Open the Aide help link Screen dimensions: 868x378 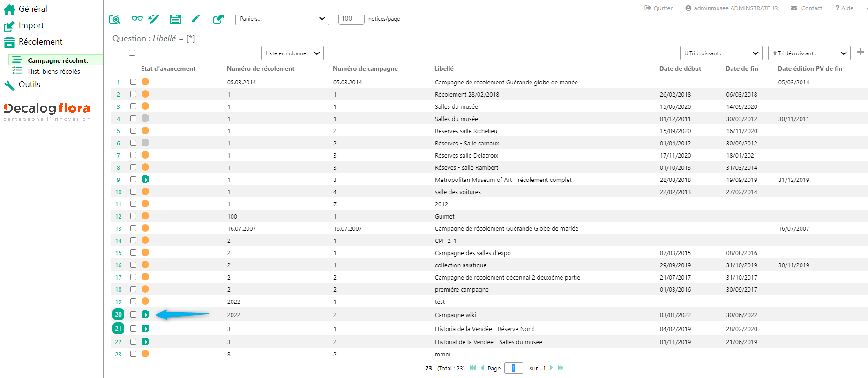[x=844, y=8]
